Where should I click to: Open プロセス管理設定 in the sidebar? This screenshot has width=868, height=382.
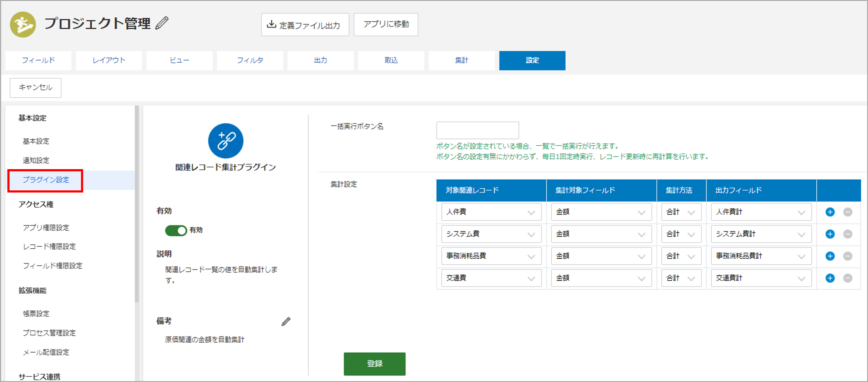point(49,333)
